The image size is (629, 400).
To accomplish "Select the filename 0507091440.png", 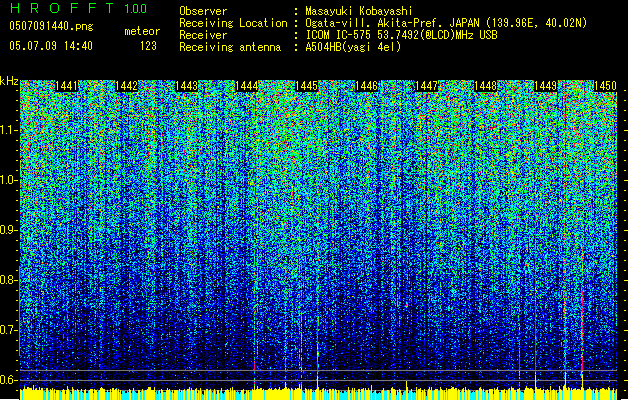I will [51, 26].
